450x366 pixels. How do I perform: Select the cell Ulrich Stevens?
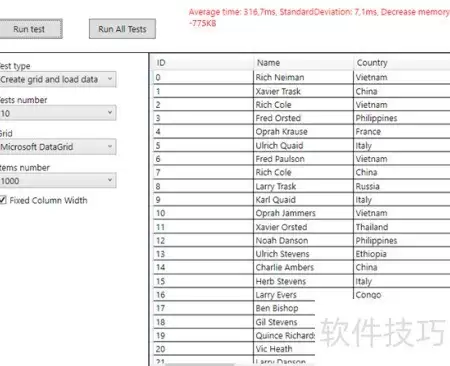point(303,254)
